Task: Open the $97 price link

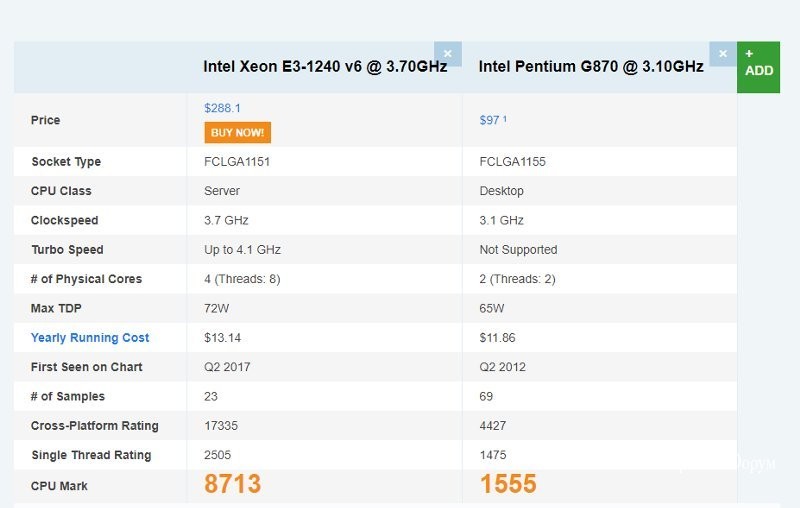Action: [493, 120]
